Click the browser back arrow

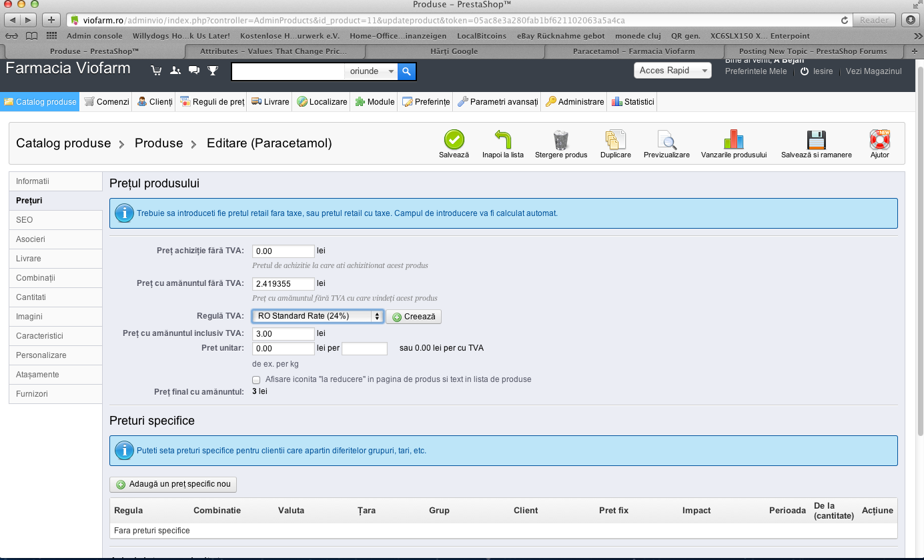pos(13,20)
